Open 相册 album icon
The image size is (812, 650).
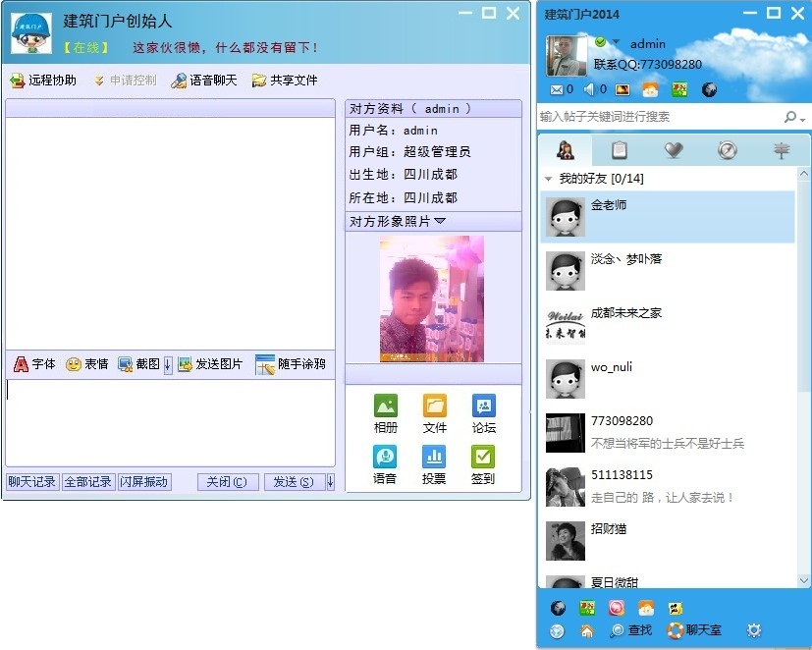tap(386, 406)
